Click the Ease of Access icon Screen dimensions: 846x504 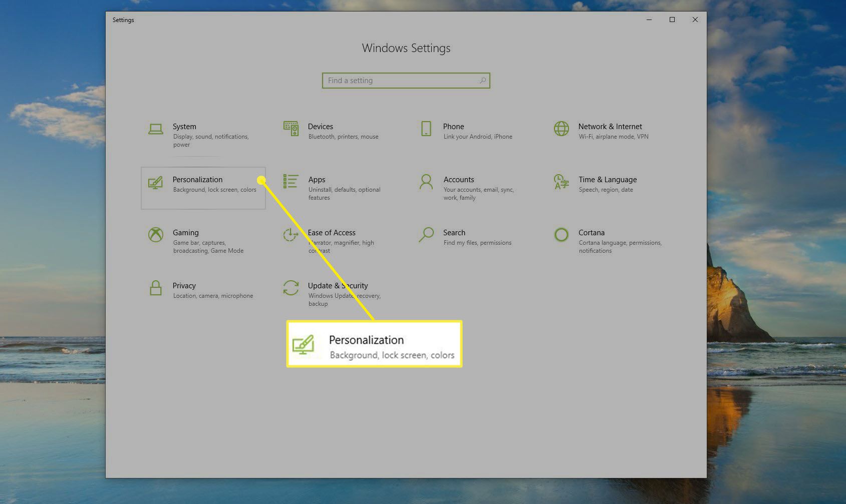click(291, 235)
